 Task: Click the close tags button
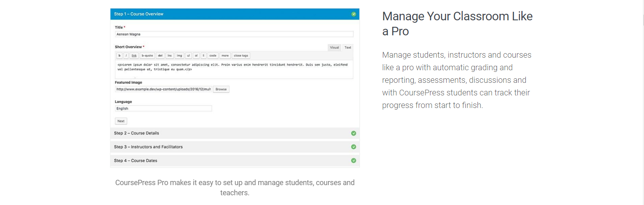[x=241, y=56]
